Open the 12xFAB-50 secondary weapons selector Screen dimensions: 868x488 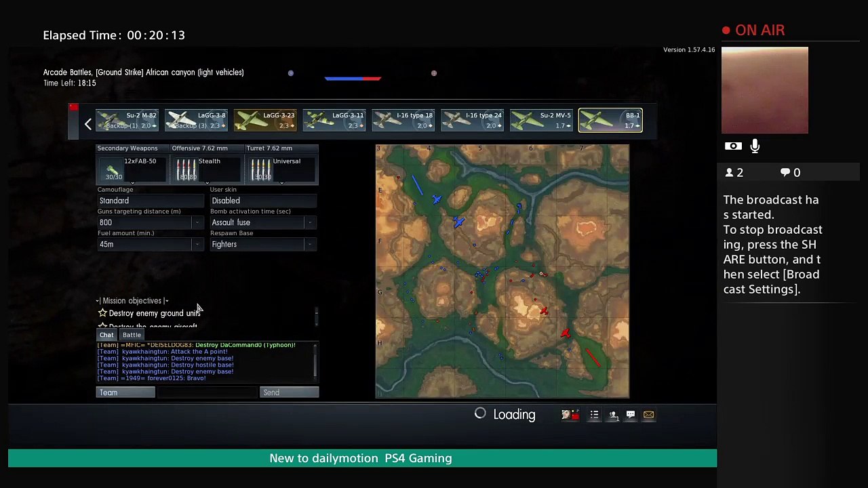[132, 169]
